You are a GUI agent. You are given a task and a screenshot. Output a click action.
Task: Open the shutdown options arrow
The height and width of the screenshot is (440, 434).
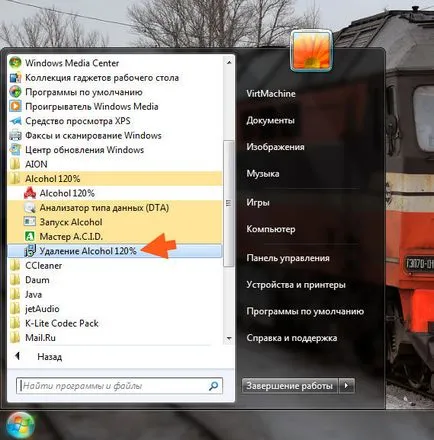coord(346,386)
